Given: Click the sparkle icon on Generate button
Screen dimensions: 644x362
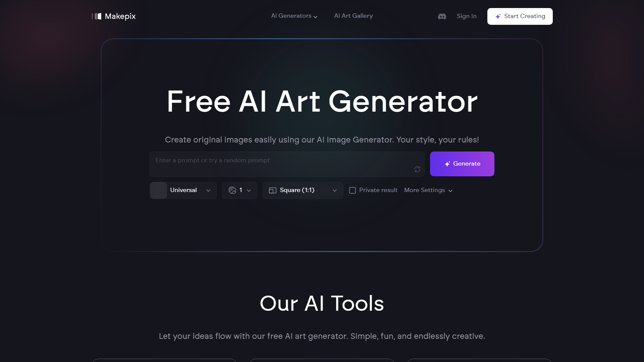Looking at the screenshot, I should 448,164.
